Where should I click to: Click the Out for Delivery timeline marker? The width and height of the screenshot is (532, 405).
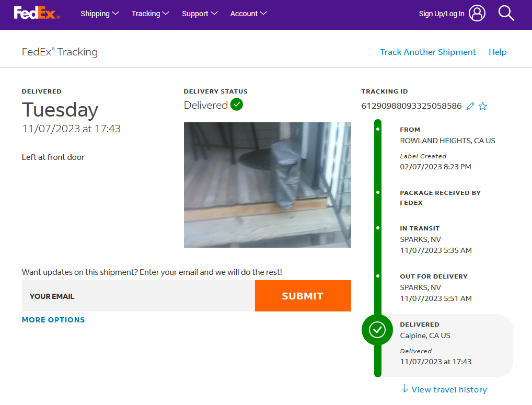coord(378,276)
